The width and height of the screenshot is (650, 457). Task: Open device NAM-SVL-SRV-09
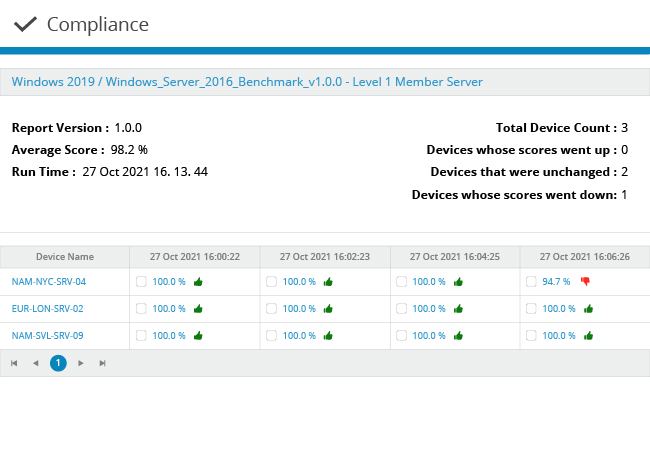click(x=47, y=335)
